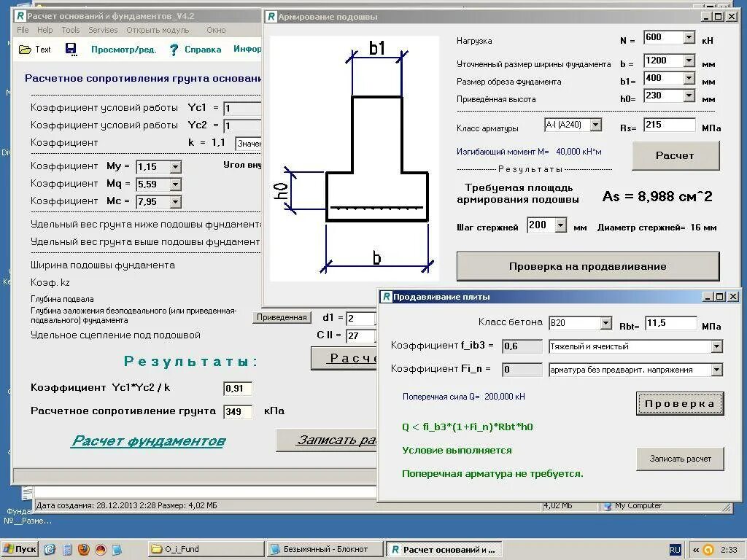Click the Yc1 coefficient input field

[242, 109]
